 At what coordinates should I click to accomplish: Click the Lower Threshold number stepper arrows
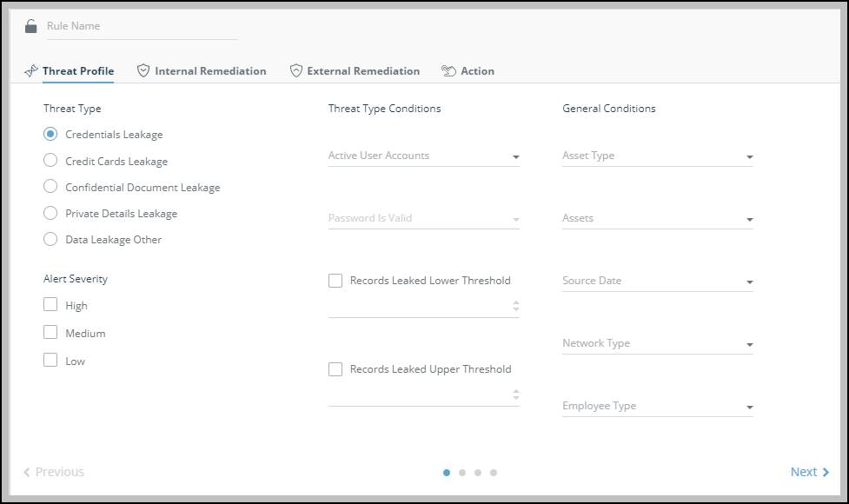click(516, 306)
